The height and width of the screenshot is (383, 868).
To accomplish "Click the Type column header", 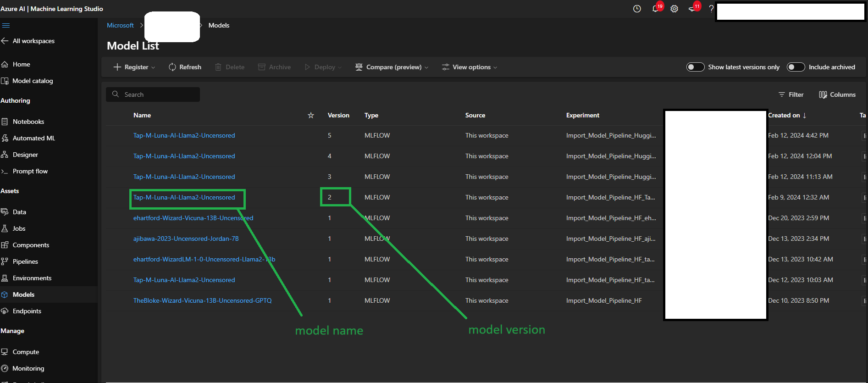I will click(371, 115).
